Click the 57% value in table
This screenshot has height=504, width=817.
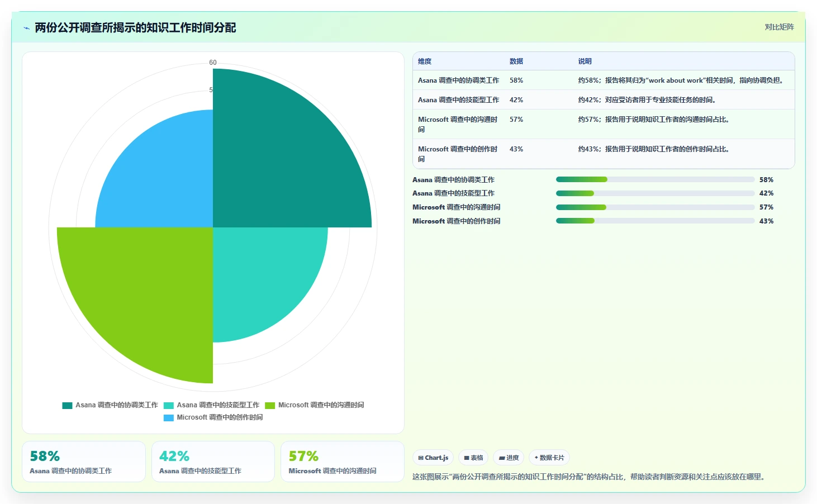click(516, 120)
